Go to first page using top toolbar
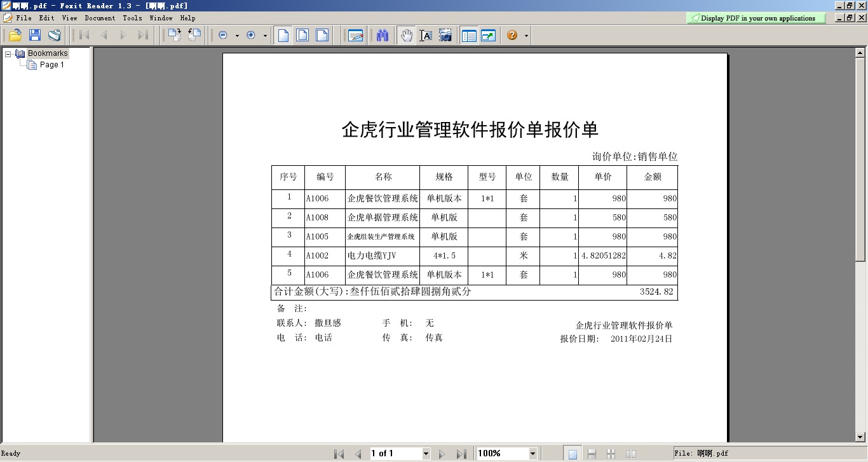This screenshot has height=462, width=868. tap(85, 36)
